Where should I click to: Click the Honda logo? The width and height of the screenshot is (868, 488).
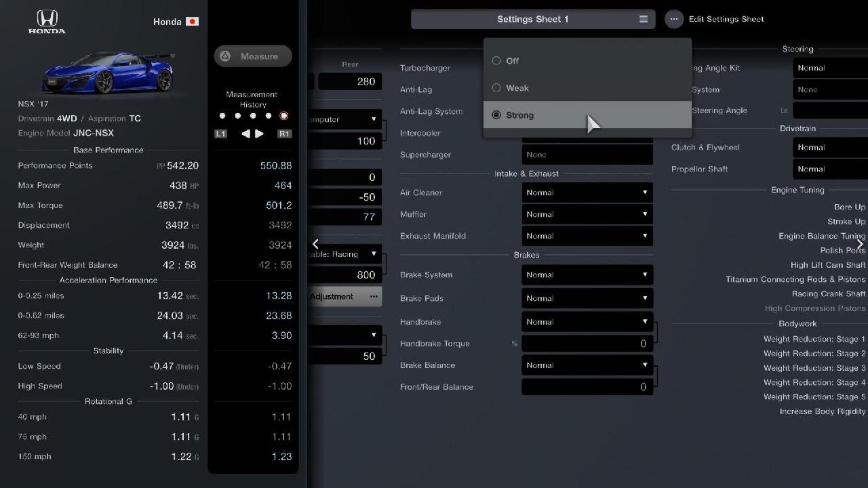(x=47, y=22)
